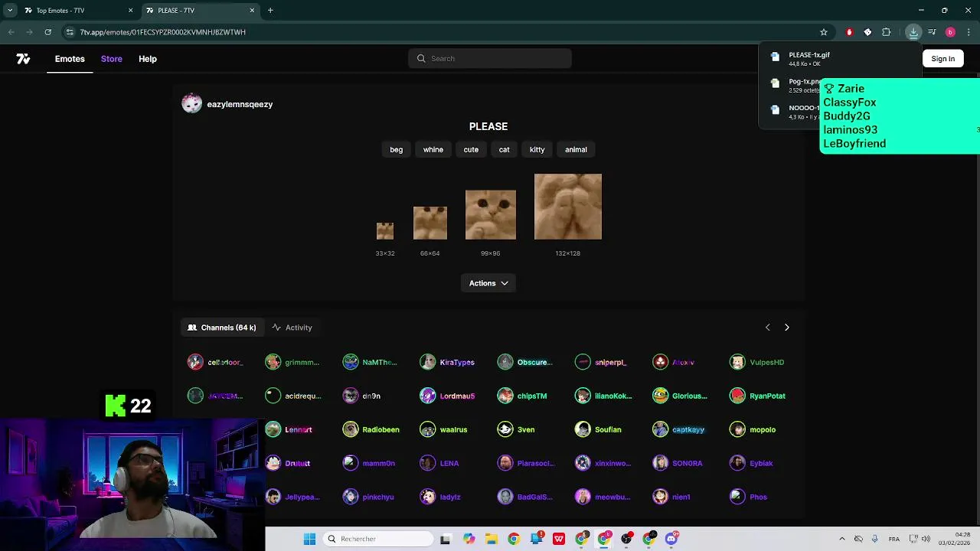Image resolution: width=980 pixels, height=551 pixels.
Task: Click the 33×32 emote preview
Action: [x=385, y=231]
